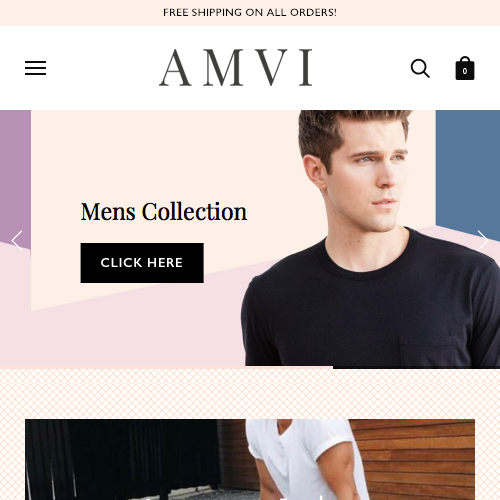The height and width of the screenshot is (500, 500).
Task: Click the search magnifier icon
Action: (420, 68)
